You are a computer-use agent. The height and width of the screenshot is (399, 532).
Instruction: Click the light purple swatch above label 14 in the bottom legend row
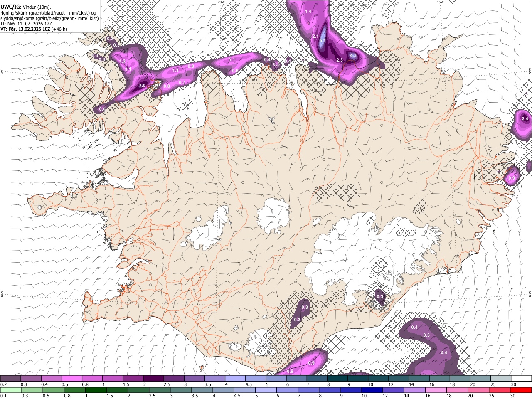(414, 390)
